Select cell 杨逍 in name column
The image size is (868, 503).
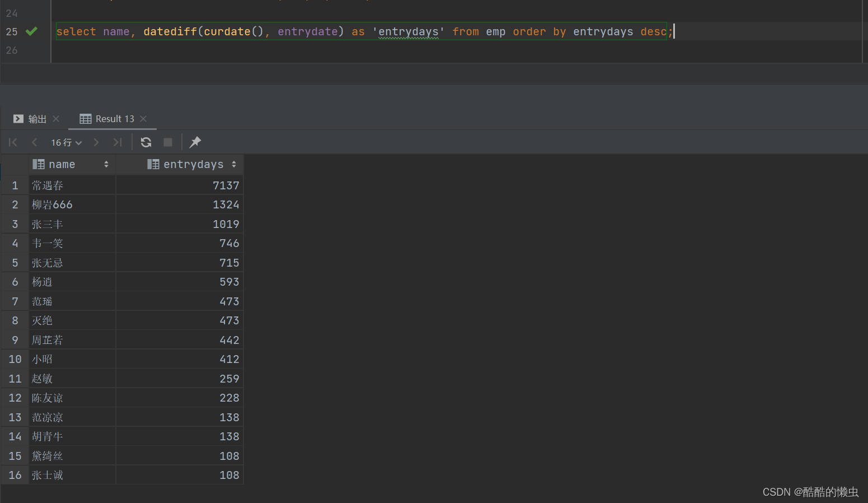tap(72, 282)
